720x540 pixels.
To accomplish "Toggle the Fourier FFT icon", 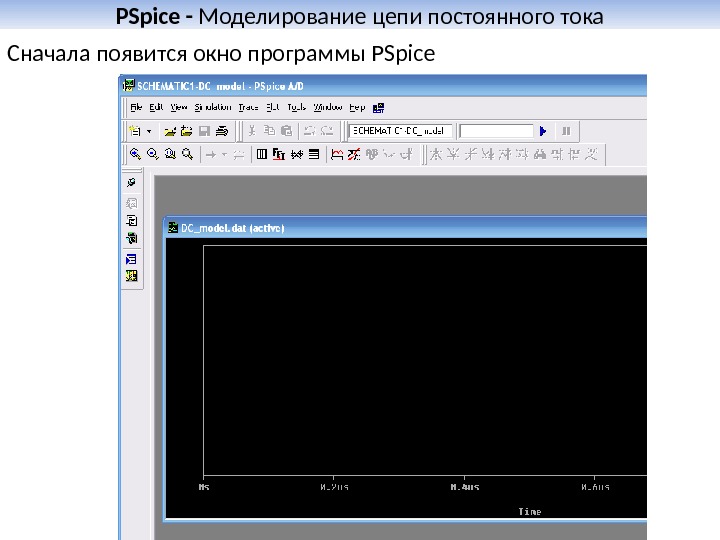I will click(x=279, y=154).
